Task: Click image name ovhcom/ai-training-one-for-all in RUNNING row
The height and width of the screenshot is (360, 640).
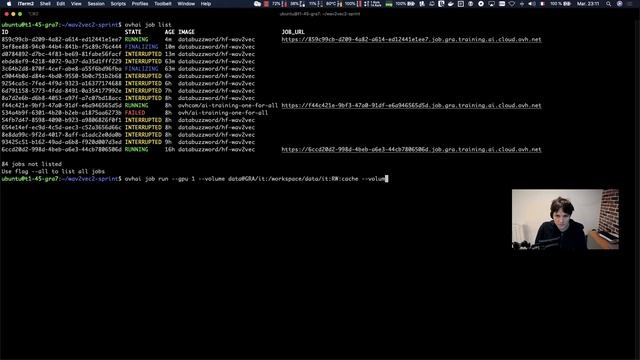Action: click(228, 105)
